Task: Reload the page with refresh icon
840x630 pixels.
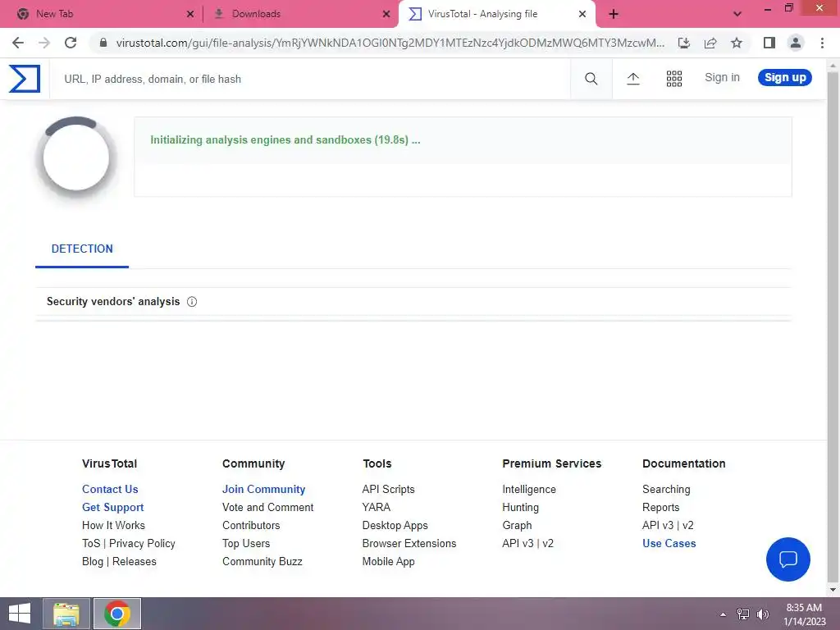Action: 71,43
